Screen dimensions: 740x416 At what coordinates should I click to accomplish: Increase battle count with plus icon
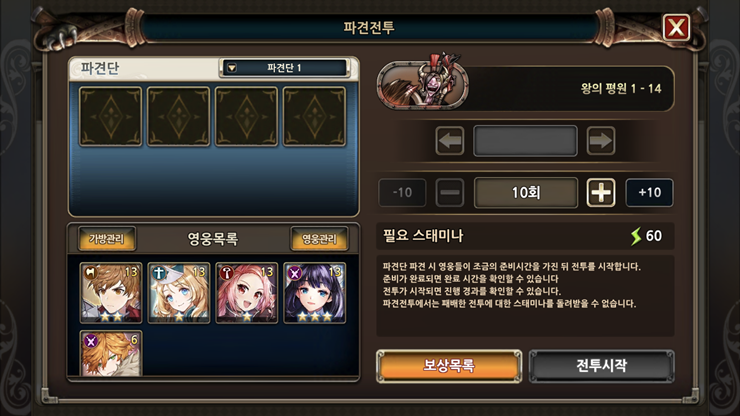601,193
